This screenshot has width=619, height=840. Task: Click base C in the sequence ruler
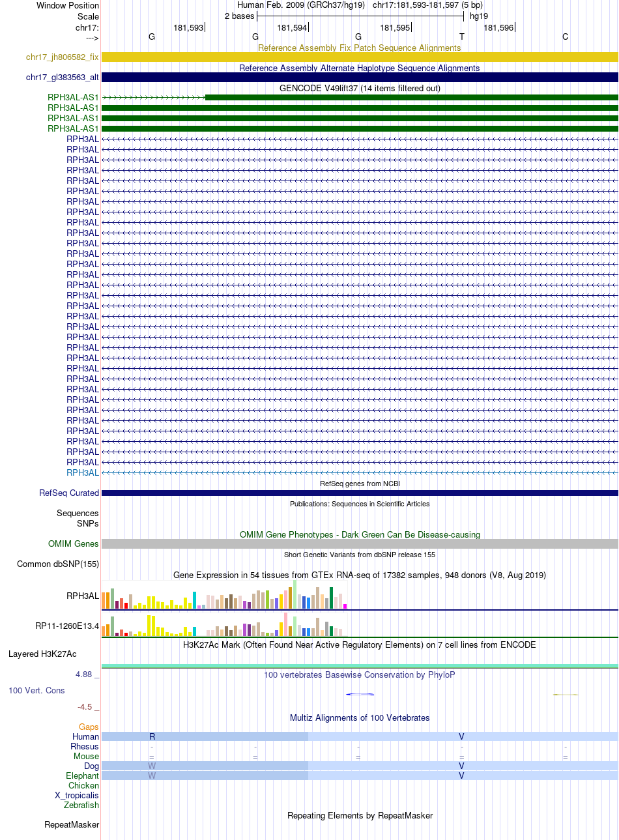point(565,36)
